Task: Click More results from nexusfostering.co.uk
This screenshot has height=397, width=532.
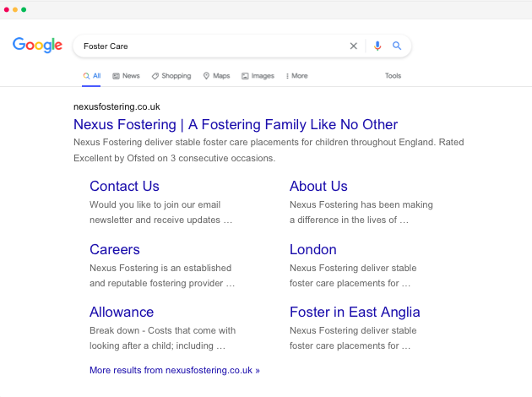Action: coord(175,370)
